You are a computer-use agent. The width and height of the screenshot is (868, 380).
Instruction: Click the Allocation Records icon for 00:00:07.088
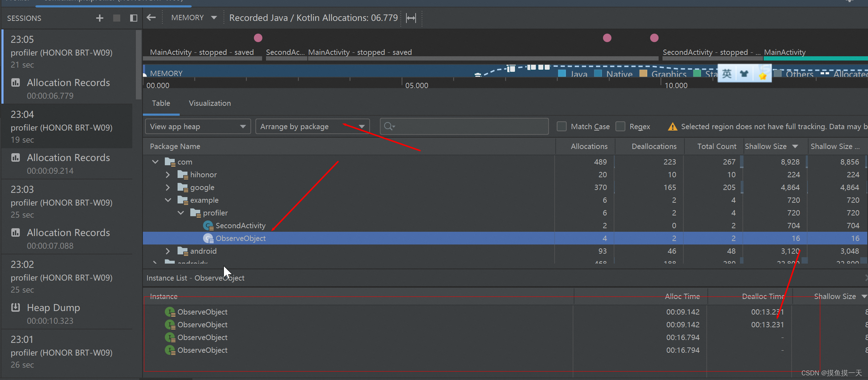(x=16, y=233)
